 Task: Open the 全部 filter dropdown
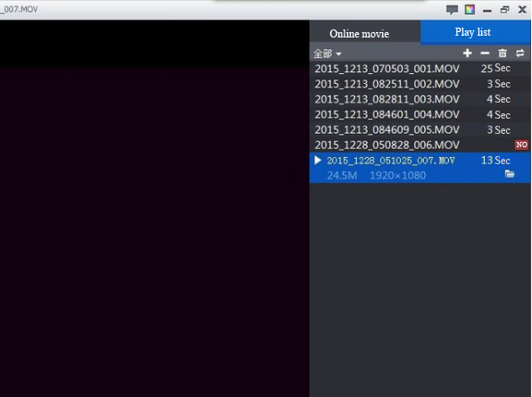(327, 54)
